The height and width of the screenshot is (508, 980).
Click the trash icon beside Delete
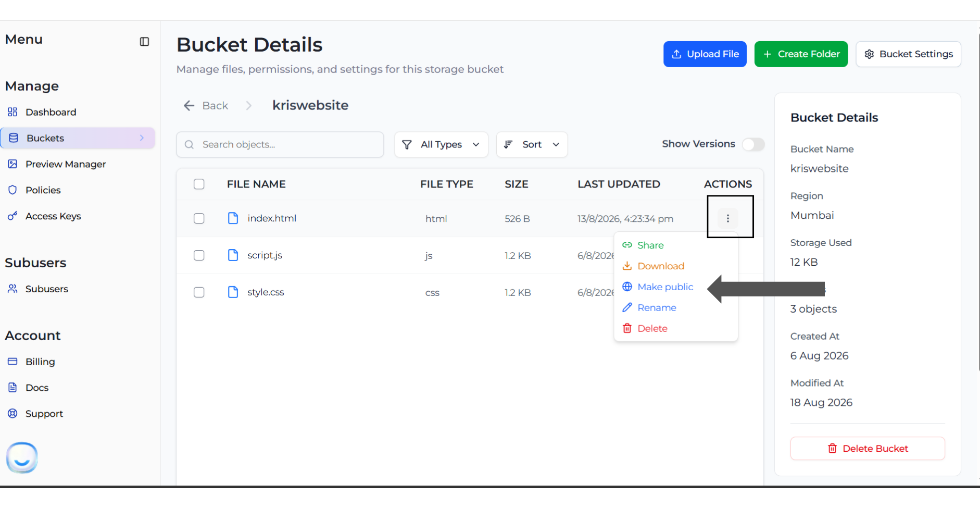[627, 328]
